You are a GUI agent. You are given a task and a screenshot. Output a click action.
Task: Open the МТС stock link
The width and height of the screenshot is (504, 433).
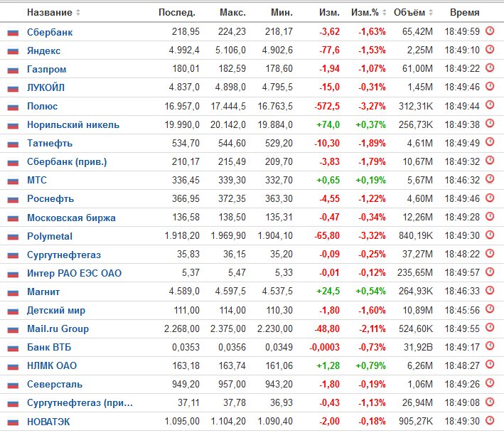pos(37,180)
